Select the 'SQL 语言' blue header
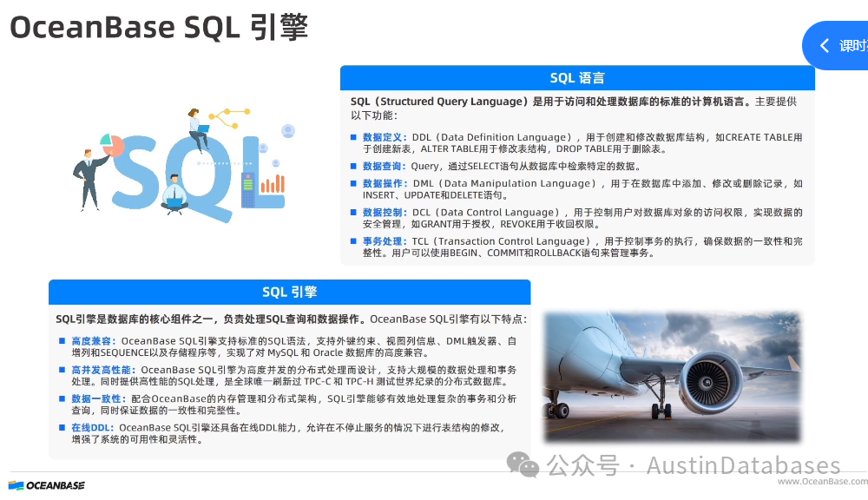Viewport: 868px width, 500px height. 577,78
